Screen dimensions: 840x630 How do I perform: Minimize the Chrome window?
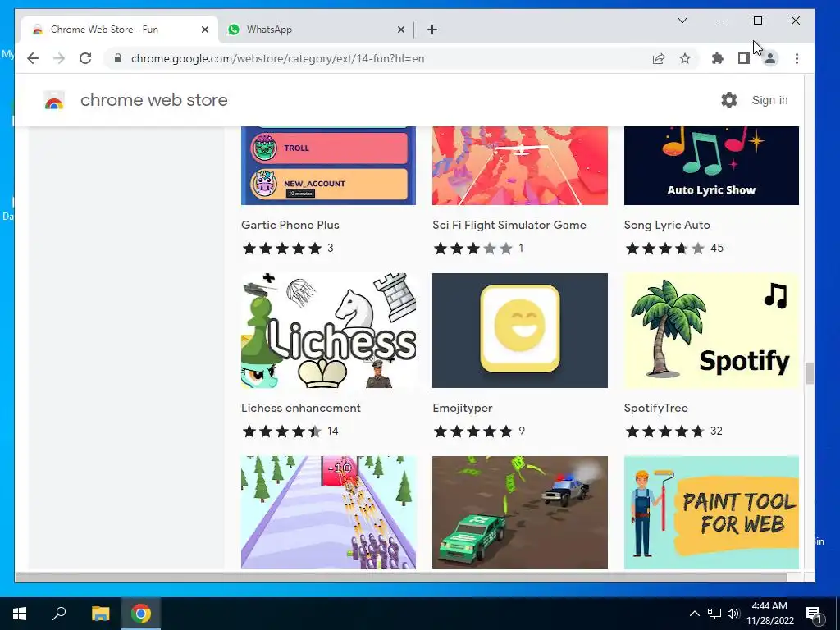point(720,21)
